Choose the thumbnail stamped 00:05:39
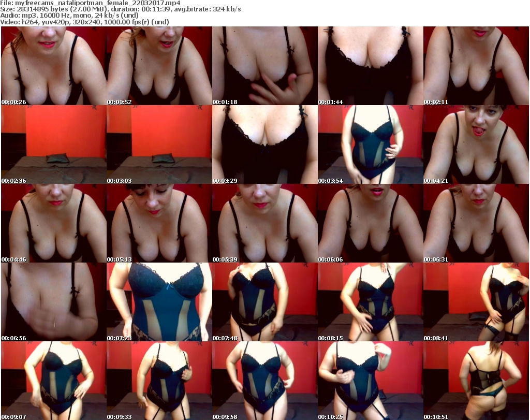This screenshot has height=420, width=530. (x=264, y=223)
